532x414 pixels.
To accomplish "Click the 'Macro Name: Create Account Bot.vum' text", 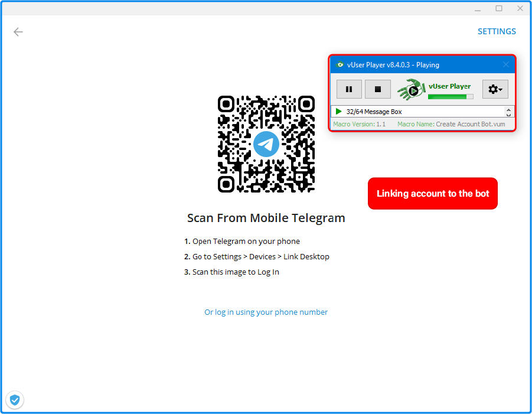I will (452, 124).
